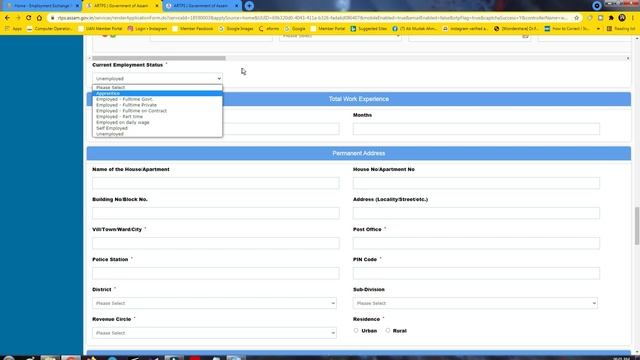Screen dimensions: 640x360
Task: Click the Police Station input field
Action: coord(216,273)
